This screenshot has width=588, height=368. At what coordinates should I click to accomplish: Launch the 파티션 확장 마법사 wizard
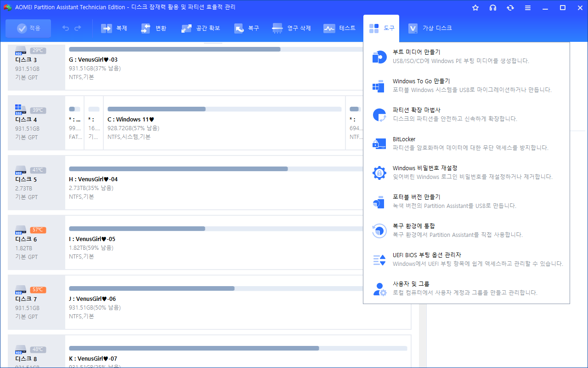pos(466,115)
